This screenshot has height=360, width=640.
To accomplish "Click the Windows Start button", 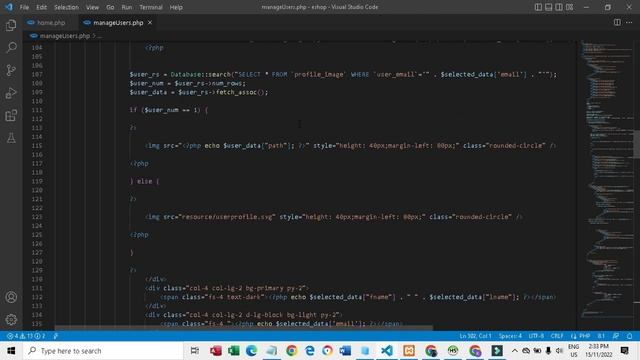I will (x=11, y=351).
